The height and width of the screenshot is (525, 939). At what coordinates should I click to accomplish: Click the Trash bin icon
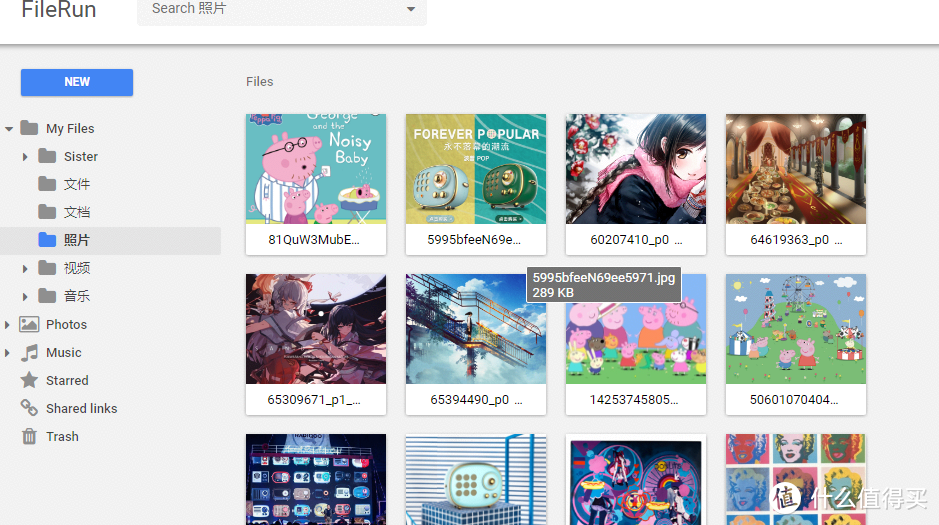(29, 436)
